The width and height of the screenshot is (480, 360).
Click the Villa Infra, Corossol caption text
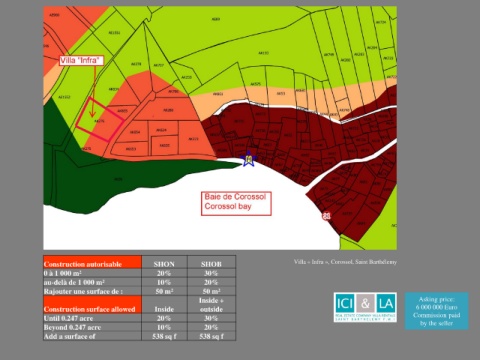[345, 262]
